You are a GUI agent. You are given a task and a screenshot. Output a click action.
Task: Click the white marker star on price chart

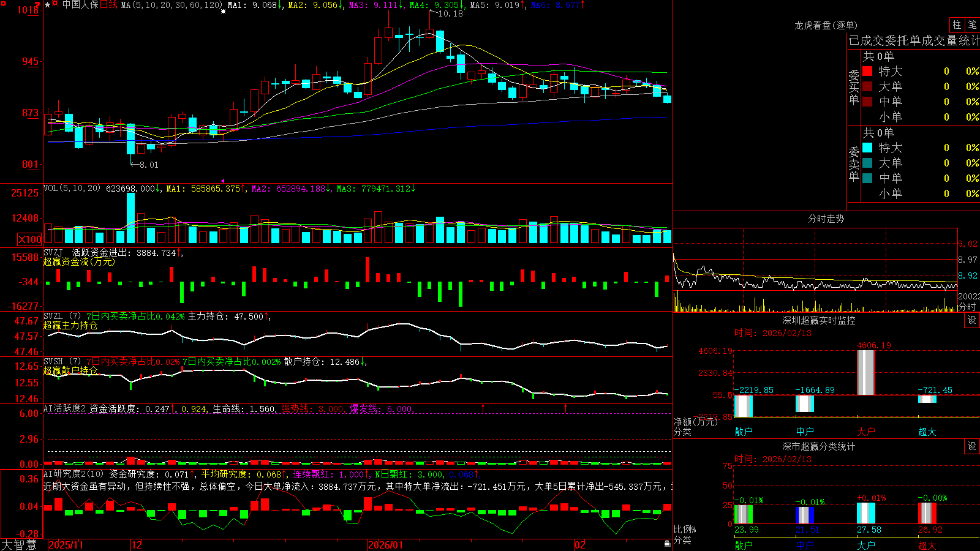coord(223,11)
